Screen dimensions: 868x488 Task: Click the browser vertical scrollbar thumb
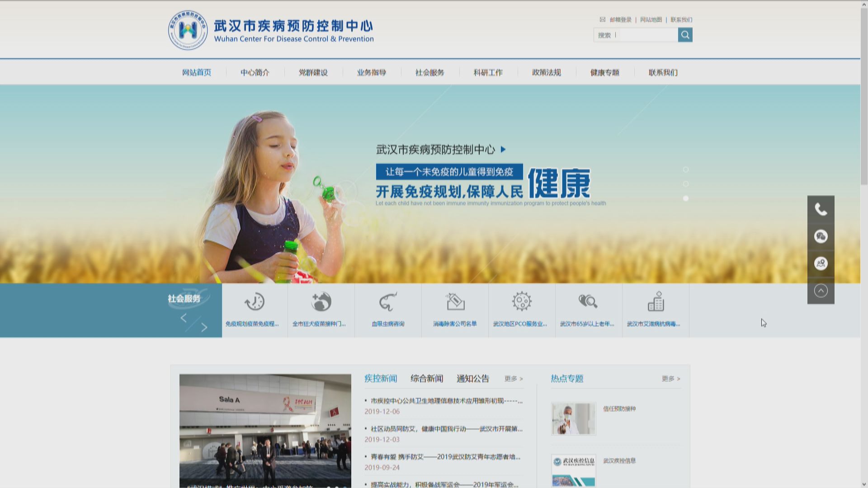864,95
